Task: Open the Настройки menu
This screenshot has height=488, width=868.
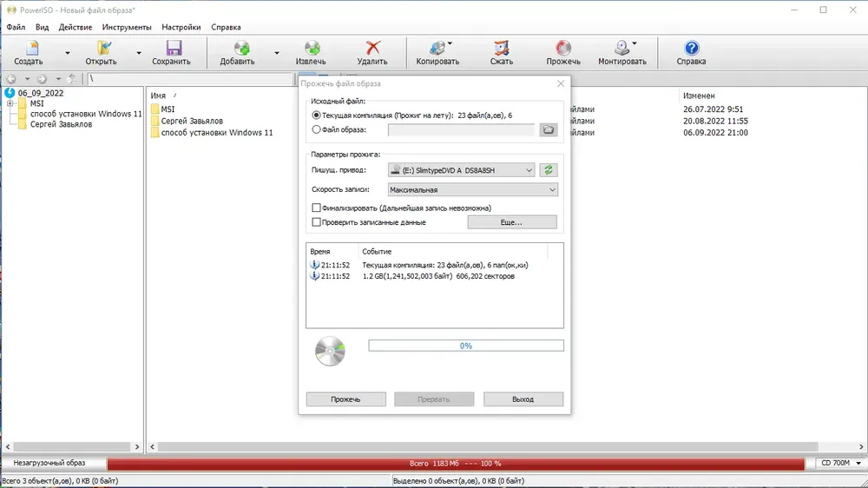Action: click(x=181, y=27)
